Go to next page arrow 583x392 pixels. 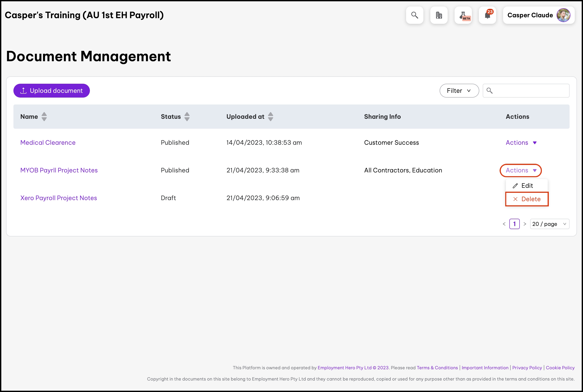(x=525, y=224)
